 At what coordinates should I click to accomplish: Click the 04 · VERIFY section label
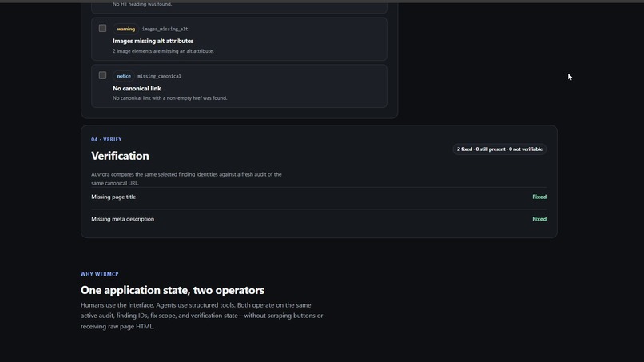(x=106, y=139)
